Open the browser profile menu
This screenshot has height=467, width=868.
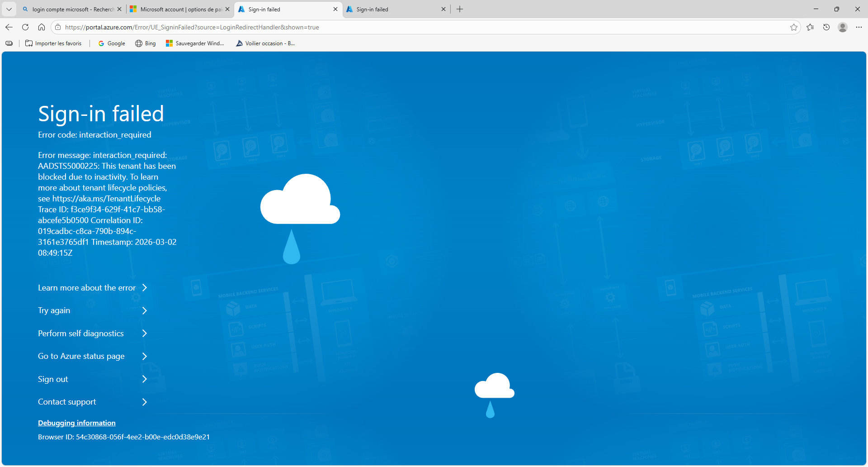click(x=843, y=27)
